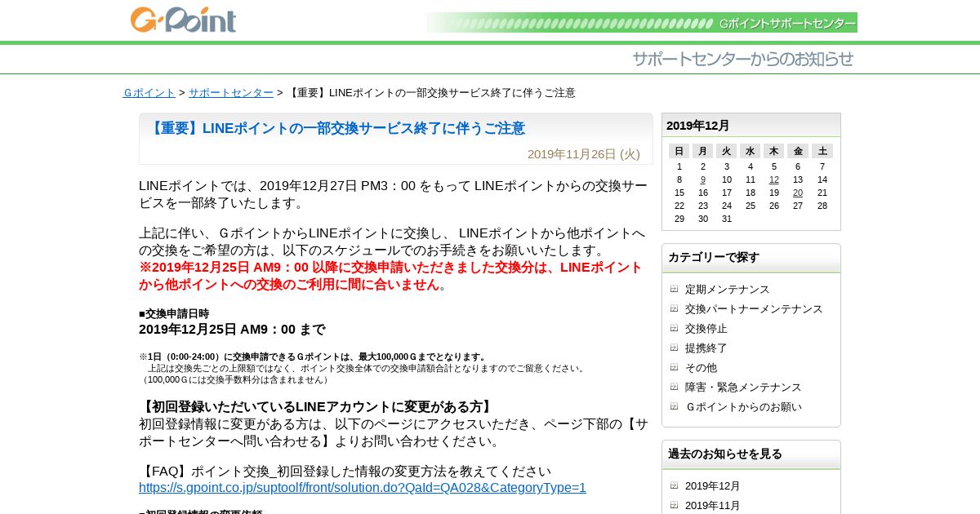Click the G-Point logo

(x=183, y=19)
